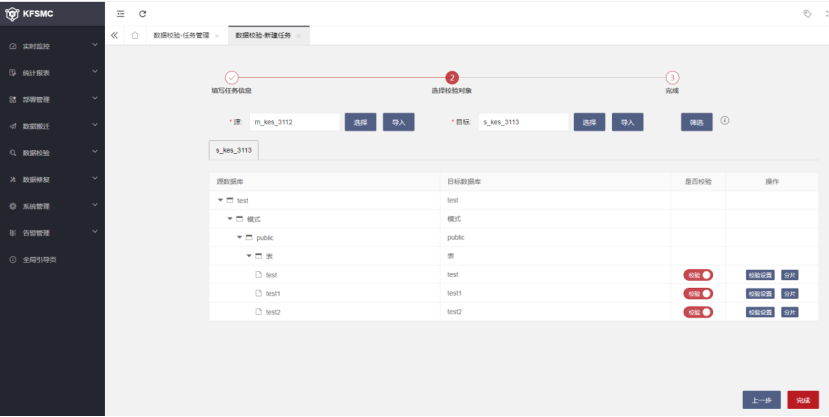Screen dimensions: 829x417
Task: Click 选择 next to the source field
Action: click(x=361, y=122)
